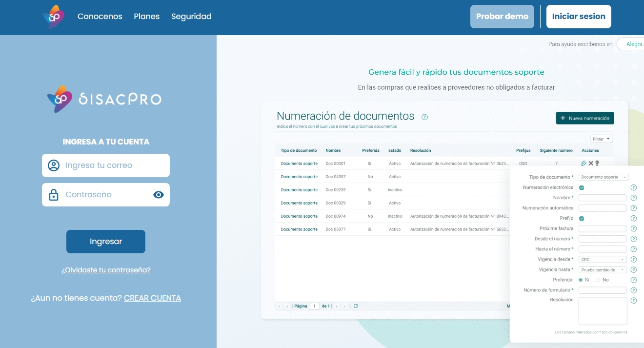This screenshot has width=644, height=348.
Task: Click help icon for Próxima factura
Action: [x=634, y=228]
